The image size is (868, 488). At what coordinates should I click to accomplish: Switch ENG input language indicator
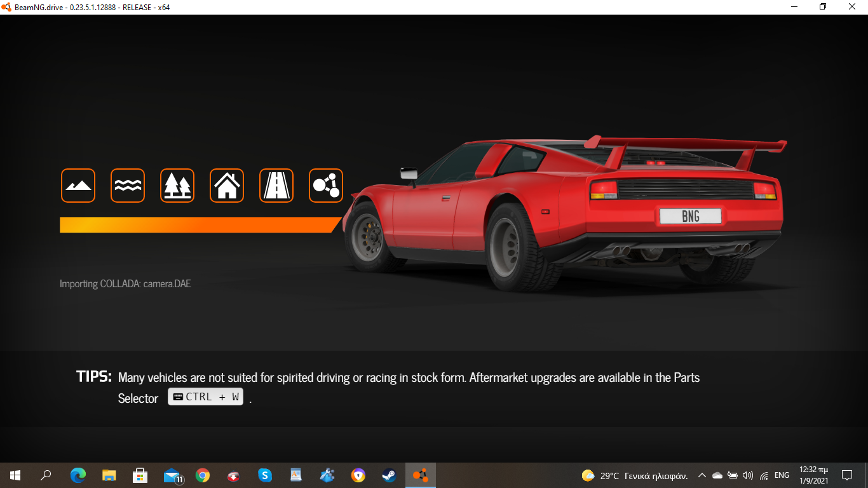(782, 475)
